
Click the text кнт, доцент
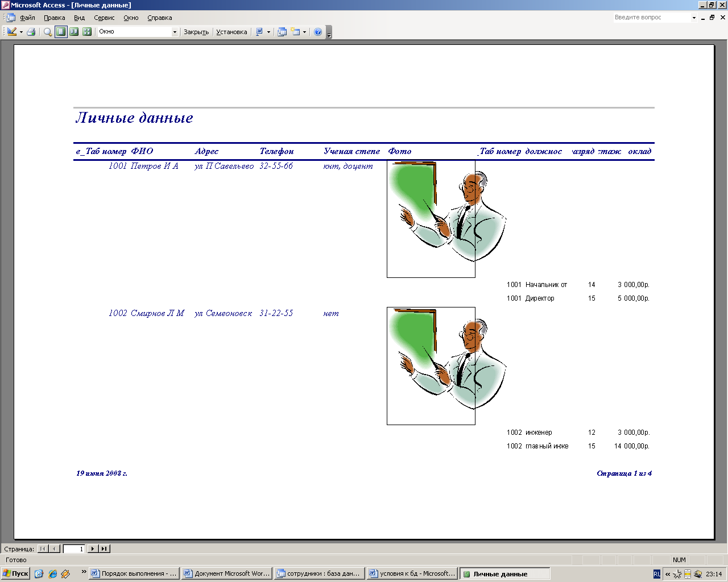click(x=348, y=166)
